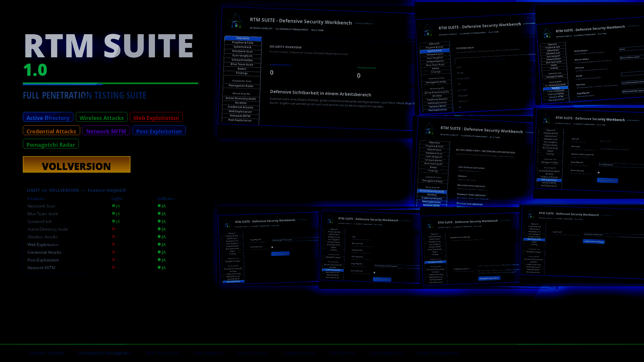Click red Light dot in Wireless Attacks row
The image size is (644, 362).
click(x=113, y=237)
